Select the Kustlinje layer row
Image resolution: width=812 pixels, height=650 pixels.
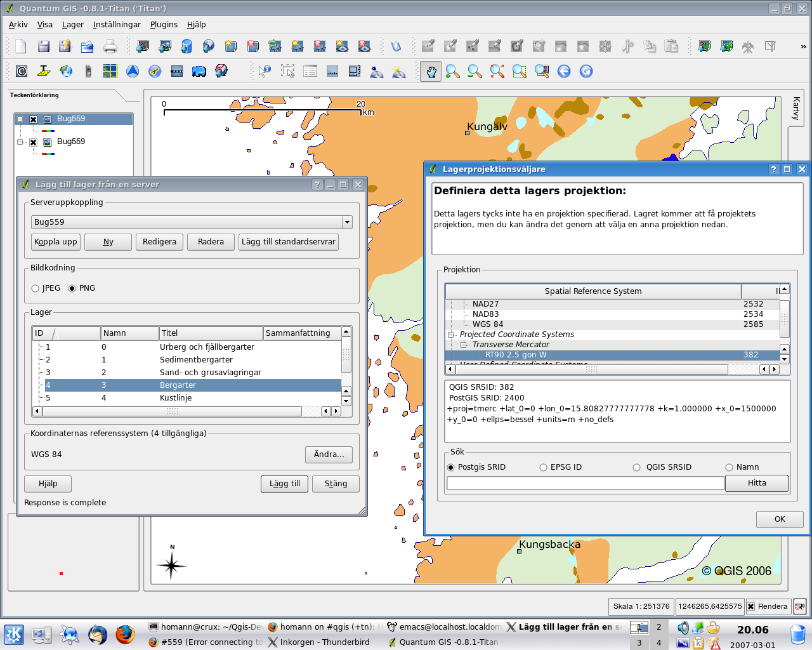[187, 398]
